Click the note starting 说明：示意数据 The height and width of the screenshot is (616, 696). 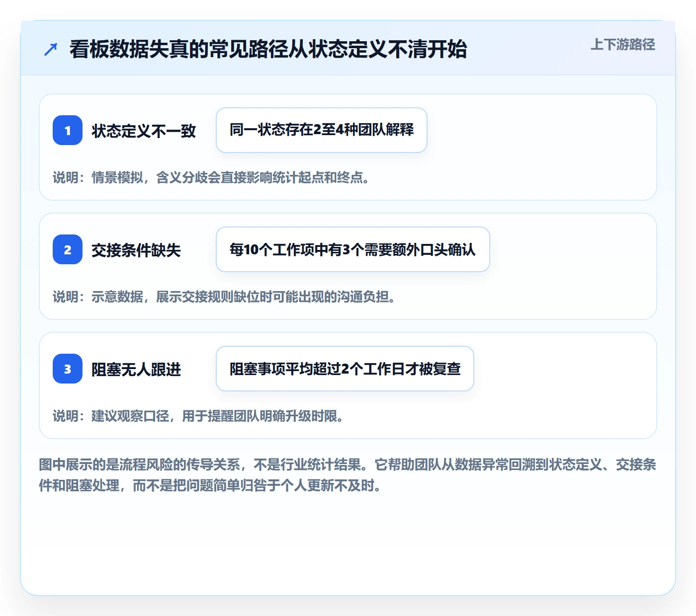pyautogui.click(x=224, y=297)
